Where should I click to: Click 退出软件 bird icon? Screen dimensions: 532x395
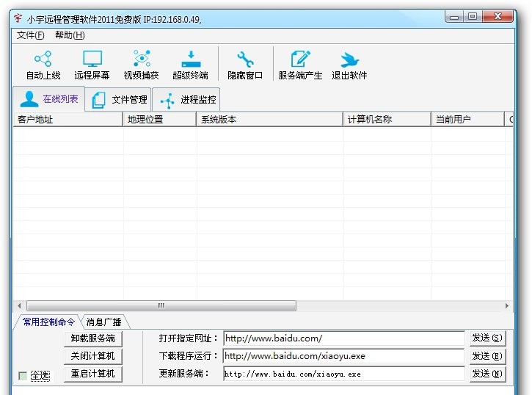pyautogui.click(x=349, y=59)
